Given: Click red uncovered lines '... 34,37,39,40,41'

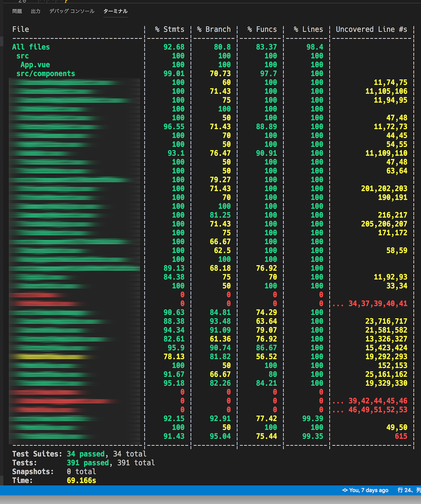Looking at the screenshot, I should [x=370, y=303].
